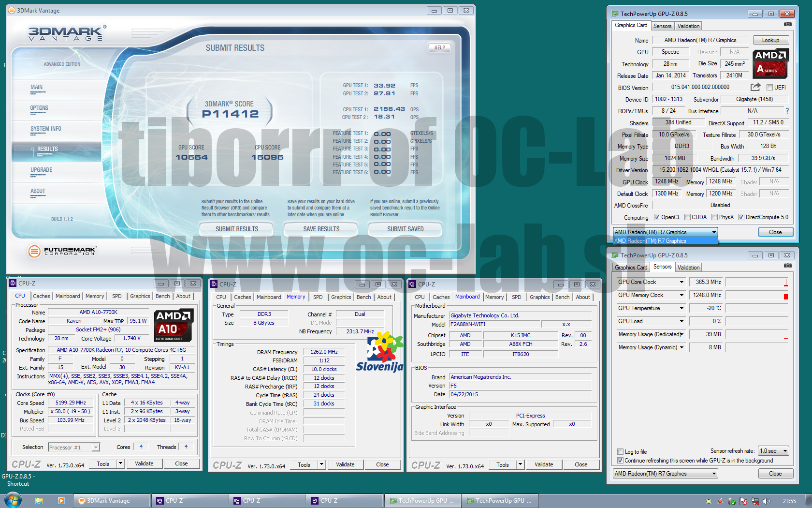Click the SUBMIT RESULTS button

(237, 229)
